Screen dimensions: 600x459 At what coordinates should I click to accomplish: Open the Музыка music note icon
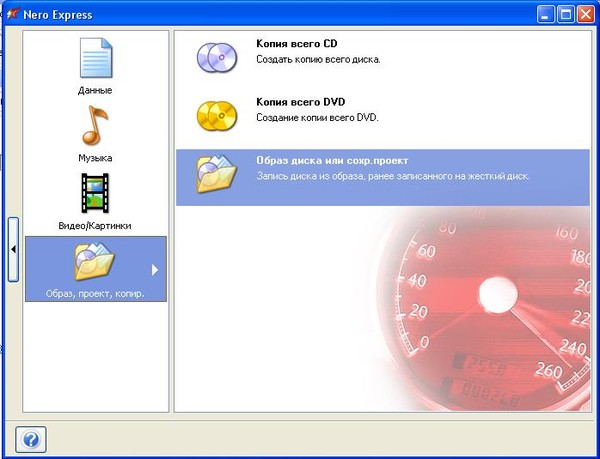click(95, 125)
